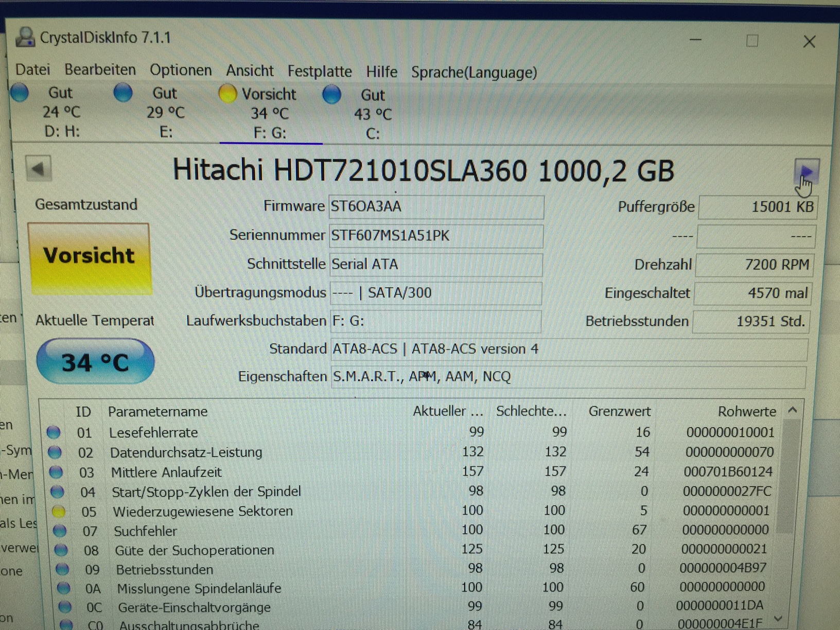Click the SMART list scrollbar up arrow
Image resolution: width=840 pixels, height=630 pixels.
click(793, 410)
